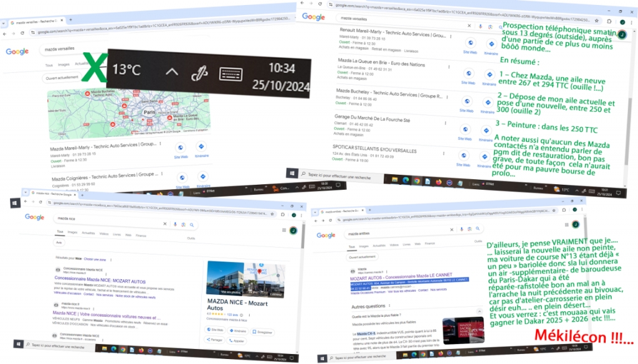Viewport: 638px width, 364px height.
Task: Open Outils in mazda nice window
Action: tap(191, 238)
